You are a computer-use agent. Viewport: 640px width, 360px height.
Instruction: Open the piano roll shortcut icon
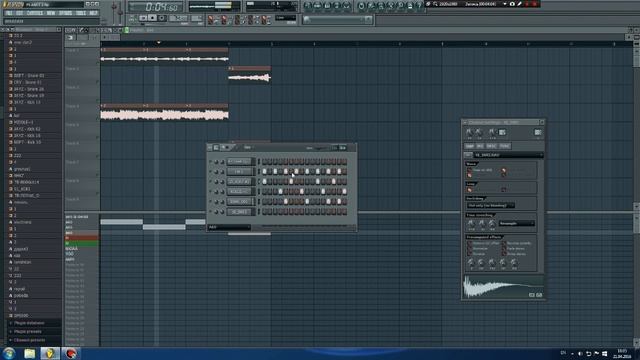pos(327,6)
